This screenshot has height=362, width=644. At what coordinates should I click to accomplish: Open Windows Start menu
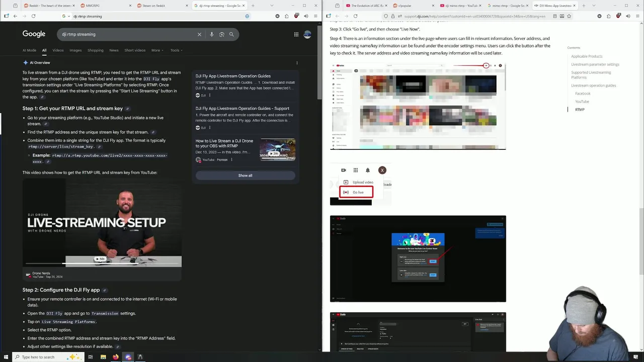[x=6, y=357]
